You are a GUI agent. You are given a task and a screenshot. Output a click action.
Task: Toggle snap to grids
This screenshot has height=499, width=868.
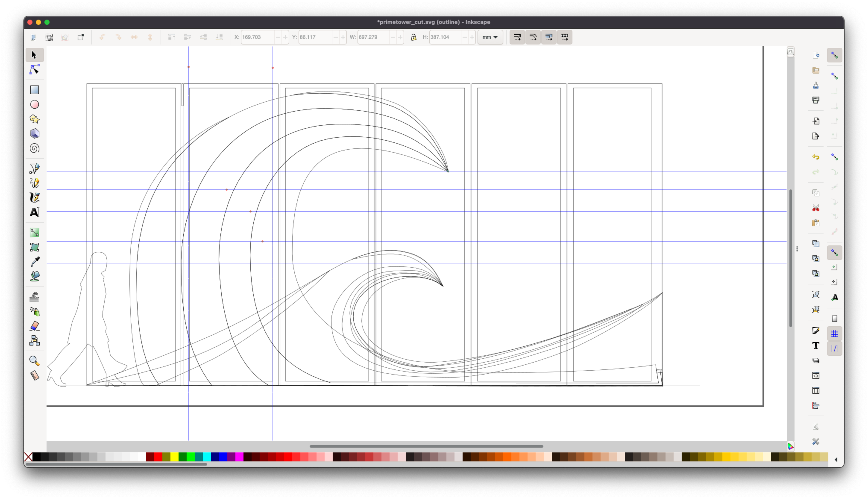(x=834, y=334)
